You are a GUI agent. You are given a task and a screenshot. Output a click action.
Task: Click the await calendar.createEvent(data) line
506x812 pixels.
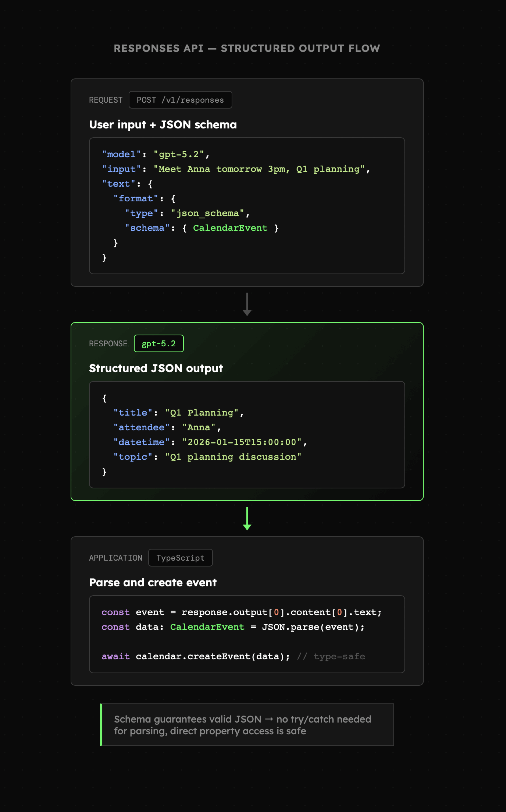point(196,657)
